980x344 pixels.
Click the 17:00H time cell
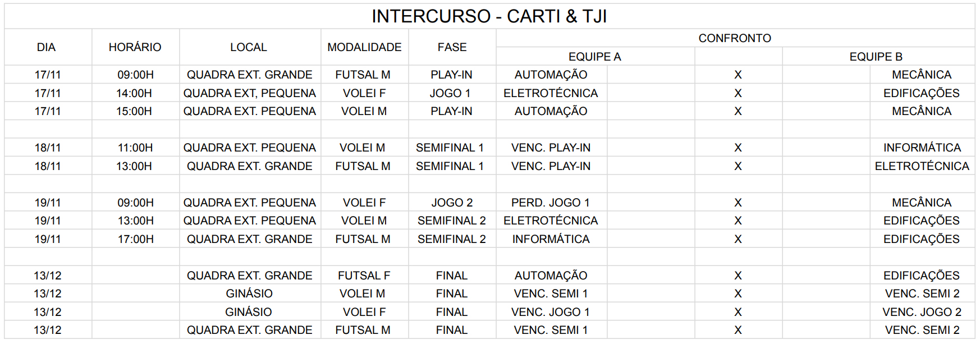coord(135,239)
